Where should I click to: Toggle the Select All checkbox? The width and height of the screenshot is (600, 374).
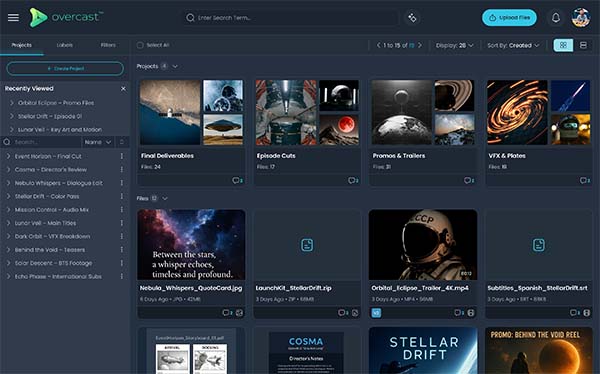(x=140, y=45)
